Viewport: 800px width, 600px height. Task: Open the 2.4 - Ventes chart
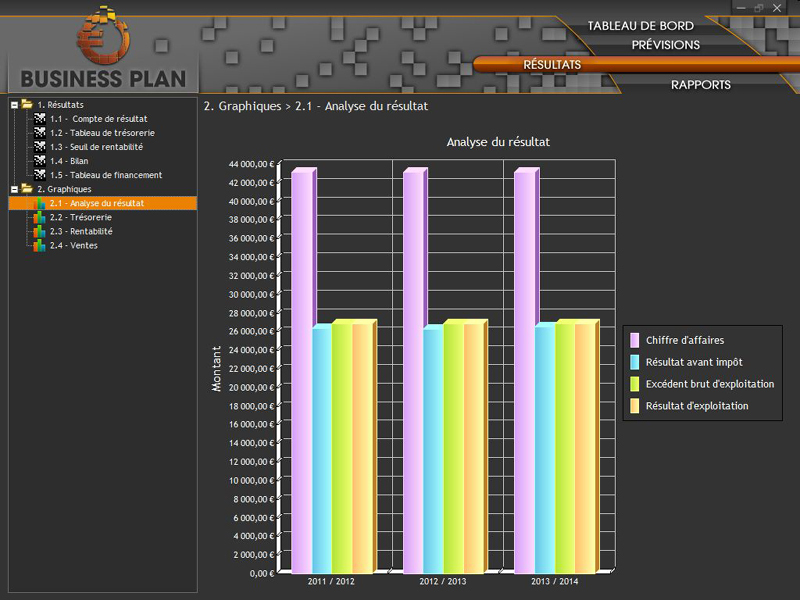click(x=73, y=245)
